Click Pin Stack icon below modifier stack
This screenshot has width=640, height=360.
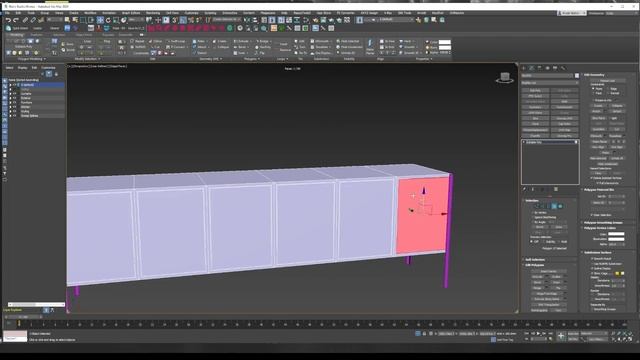(524, 189)
